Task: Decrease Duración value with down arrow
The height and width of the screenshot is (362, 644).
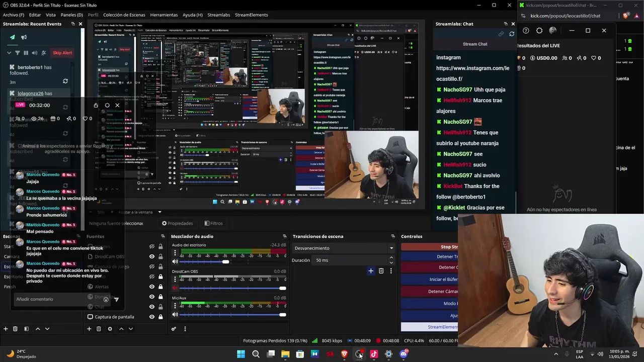Action: point(391,262)
